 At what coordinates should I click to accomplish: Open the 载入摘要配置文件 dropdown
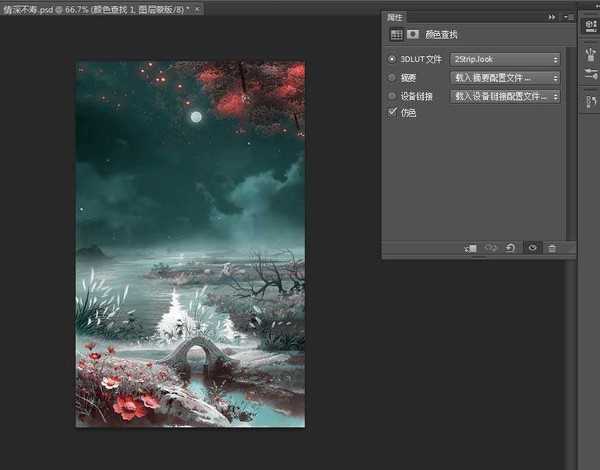(505, 78)
